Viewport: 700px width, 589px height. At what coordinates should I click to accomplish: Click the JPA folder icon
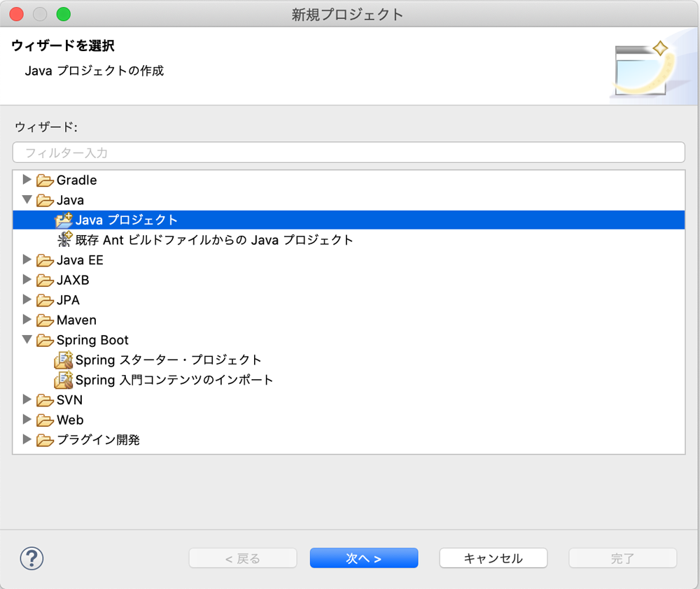[45, 300]
